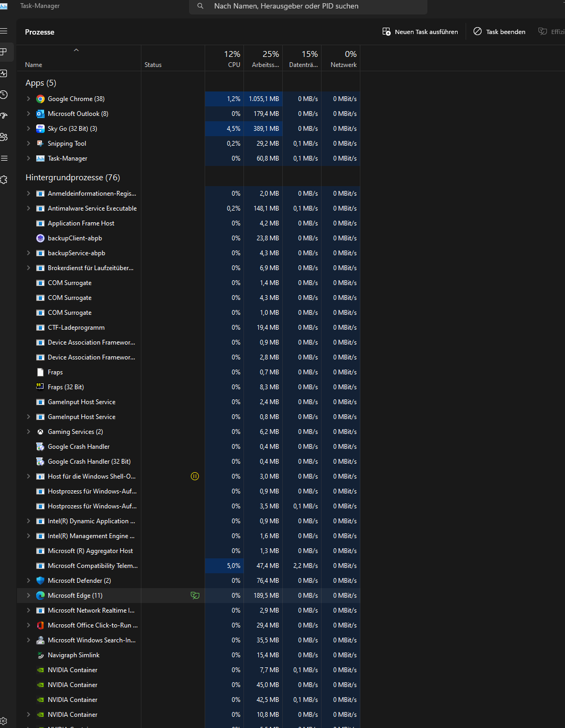Viewport: 565px width, 728px height.
Task: Select the Snipping Tool process row
Action: [x=80, y=143]
